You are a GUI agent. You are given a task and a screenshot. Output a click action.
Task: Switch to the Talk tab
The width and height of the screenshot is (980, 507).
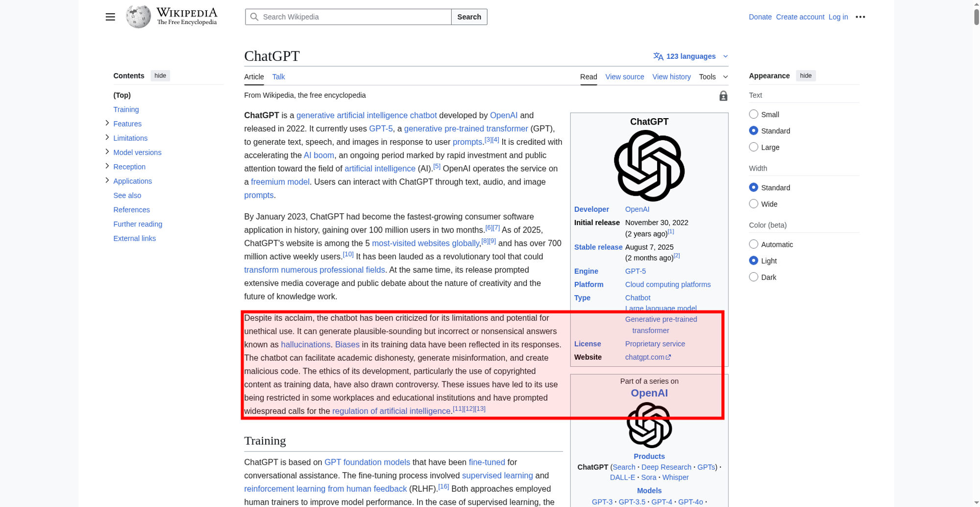click(278, 77)
